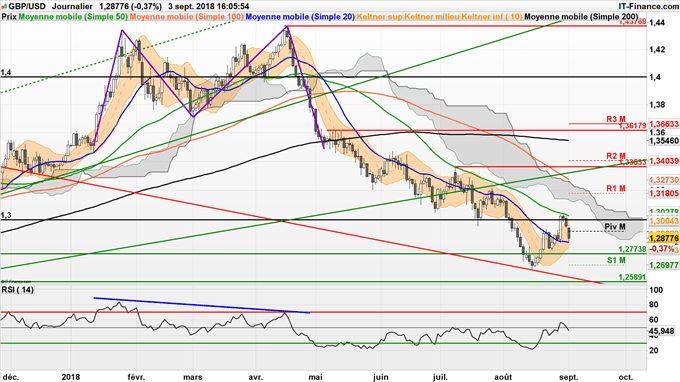Click the 1,38 price axis value
This screenshot has height=382, width=680.
point(657,104)
